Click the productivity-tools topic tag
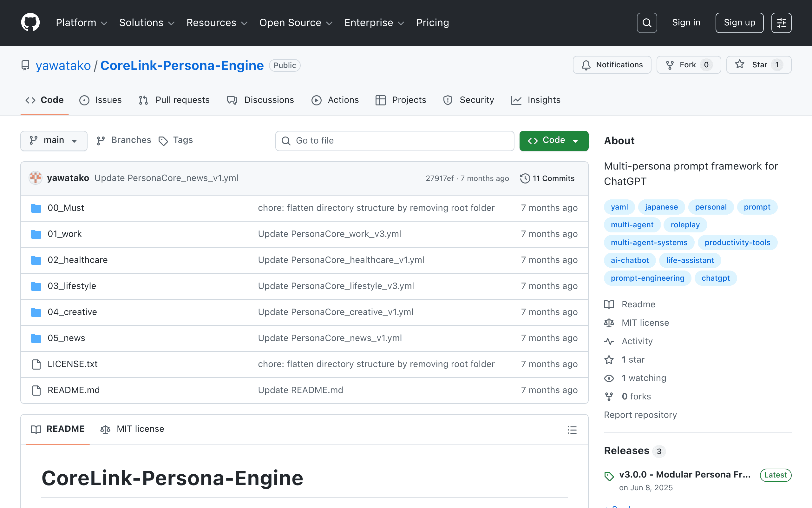The height and width of the screenshot is (508, 812). [737, 243]
